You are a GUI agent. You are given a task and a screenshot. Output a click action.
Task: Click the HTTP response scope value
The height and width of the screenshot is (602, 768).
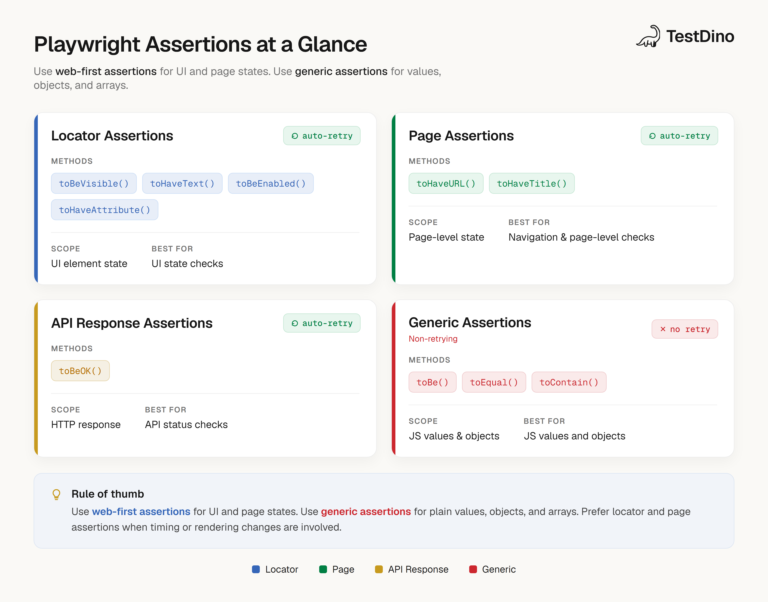pos(86,425)
